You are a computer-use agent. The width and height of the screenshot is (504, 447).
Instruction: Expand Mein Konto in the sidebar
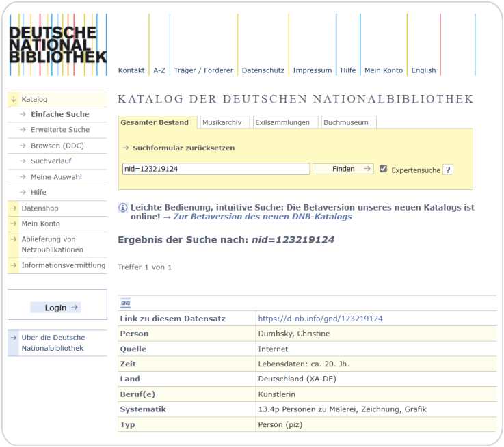click(x=57, y=223)
